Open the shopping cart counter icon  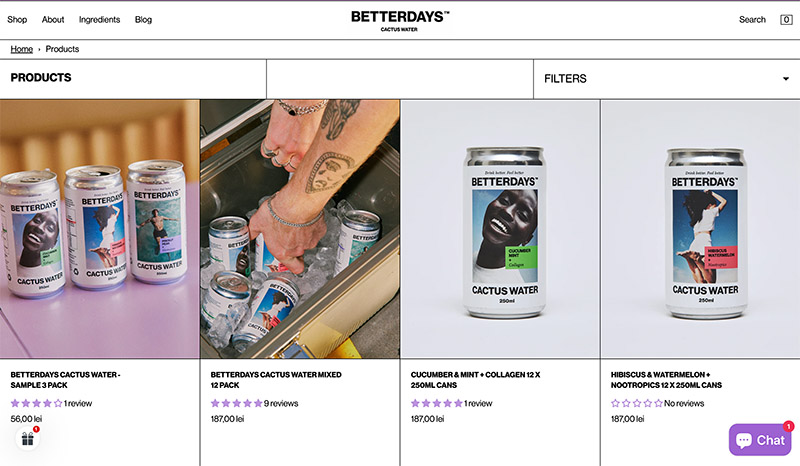tap(786, 20)
